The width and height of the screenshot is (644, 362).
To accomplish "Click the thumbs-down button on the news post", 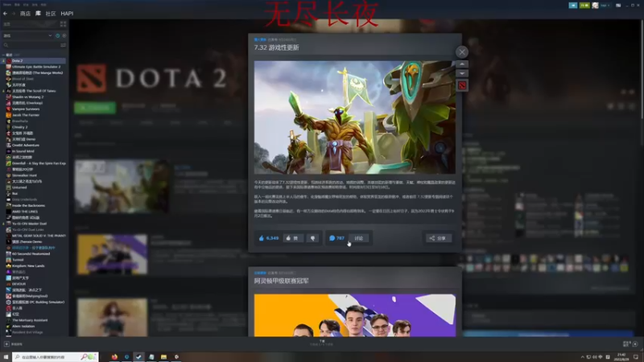I will click(x=312, y=238).
